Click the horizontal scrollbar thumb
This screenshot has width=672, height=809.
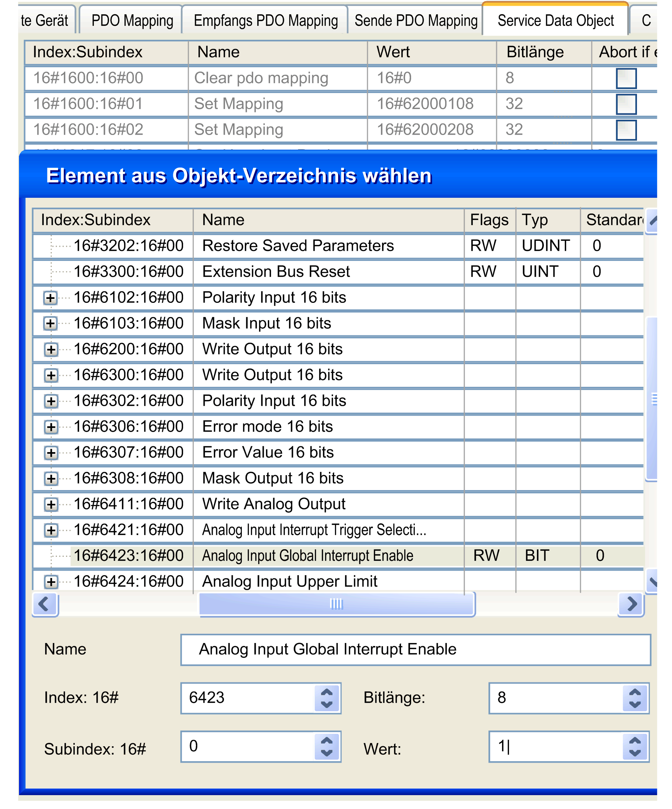coord(337,604)
